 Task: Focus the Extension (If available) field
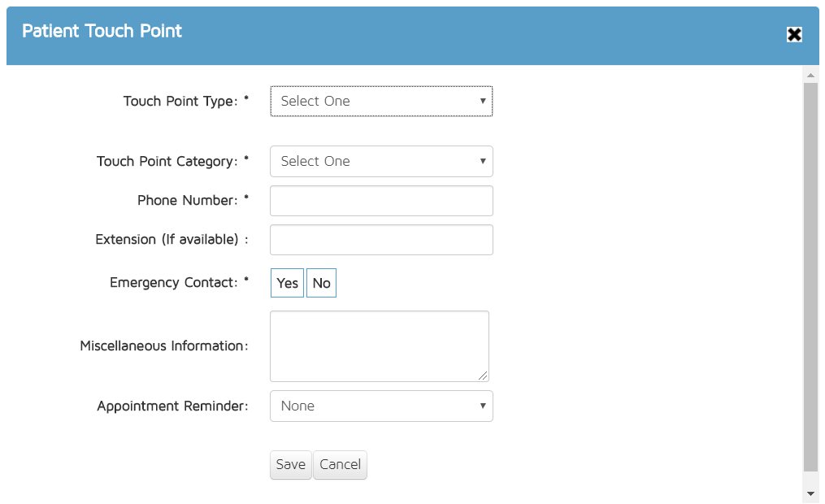click(381, 240)
